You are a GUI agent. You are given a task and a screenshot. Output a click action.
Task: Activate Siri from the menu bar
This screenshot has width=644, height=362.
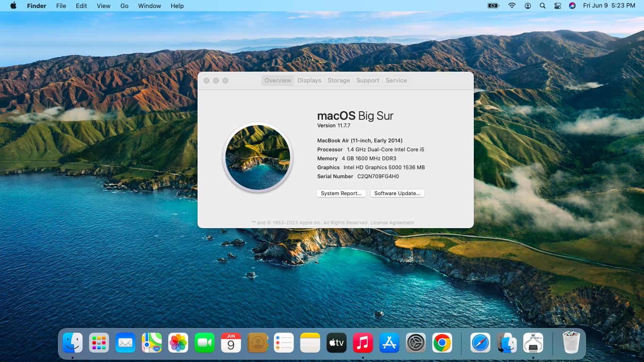(572, 6)
